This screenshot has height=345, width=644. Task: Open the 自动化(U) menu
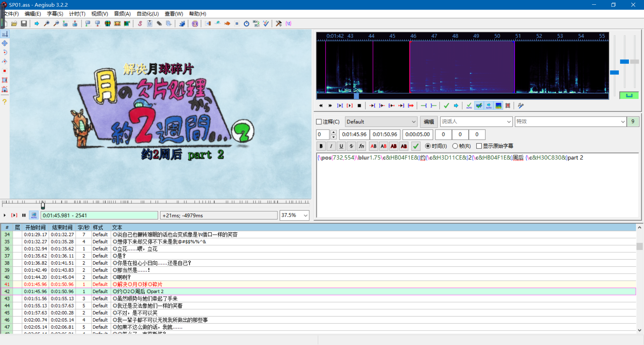pos(148,14)
